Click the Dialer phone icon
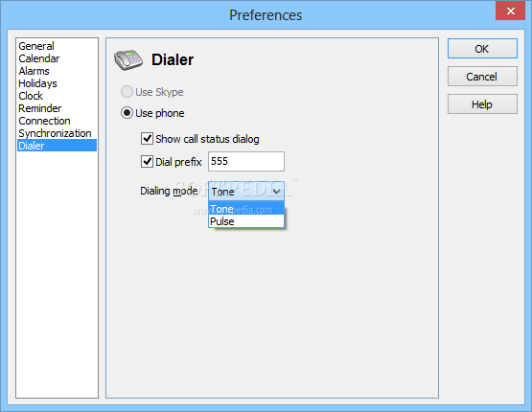The height and width of the screenshot is (412, 532). 128,59
